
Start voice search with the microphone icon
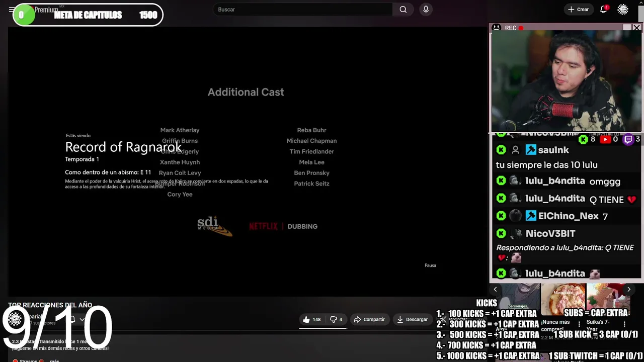(x=426, y=10)
